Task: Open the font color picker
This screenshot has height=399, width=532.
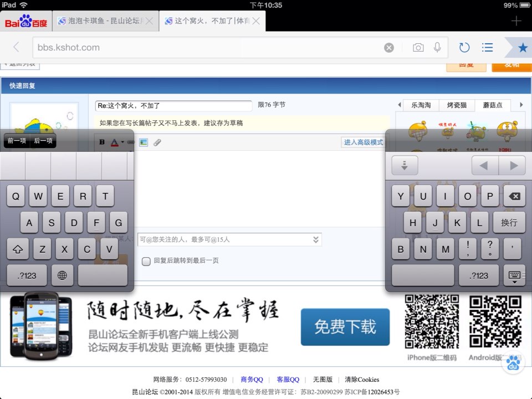Action: [114, 142]
